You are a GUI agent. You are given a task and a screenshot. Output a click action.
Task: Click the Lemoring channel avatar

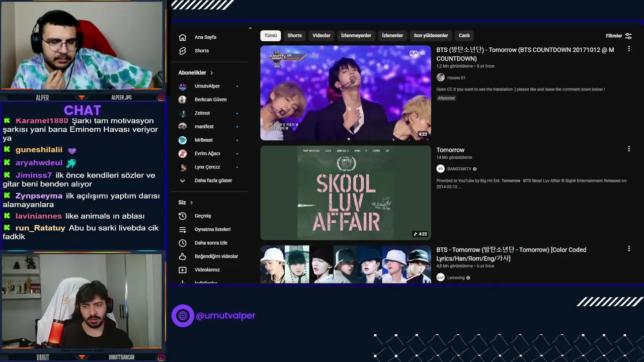pyautogui.click(x=441, y=278)
